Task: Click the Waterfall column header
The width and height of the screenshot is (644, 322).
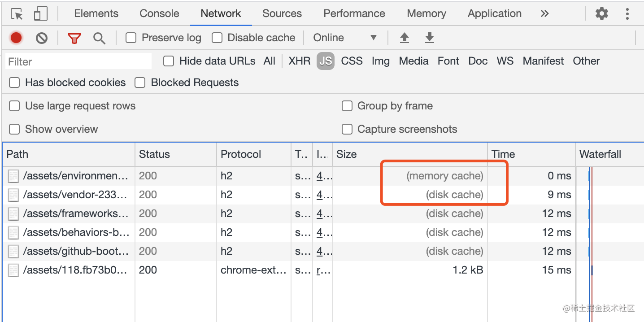Action: 610,154
